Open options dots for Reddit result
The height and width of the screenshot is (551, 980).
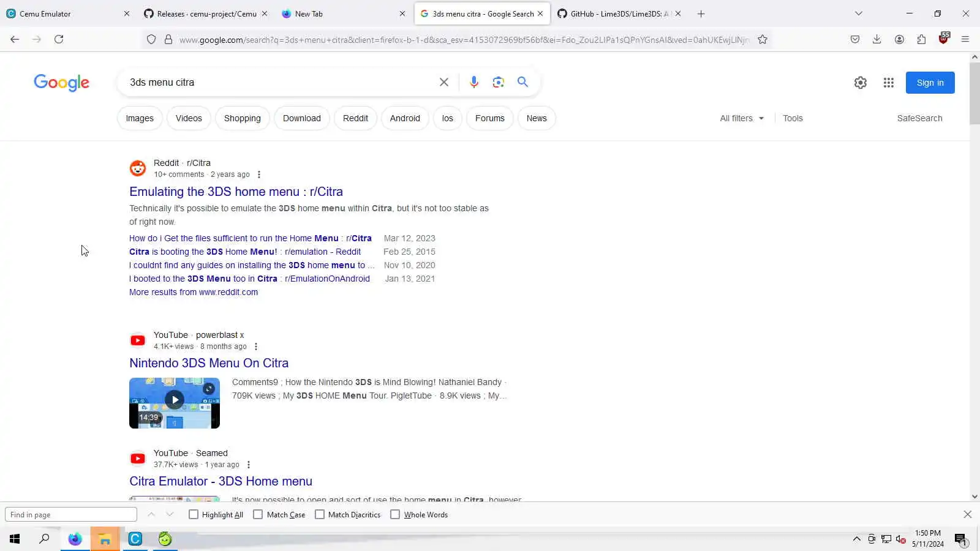259,174
